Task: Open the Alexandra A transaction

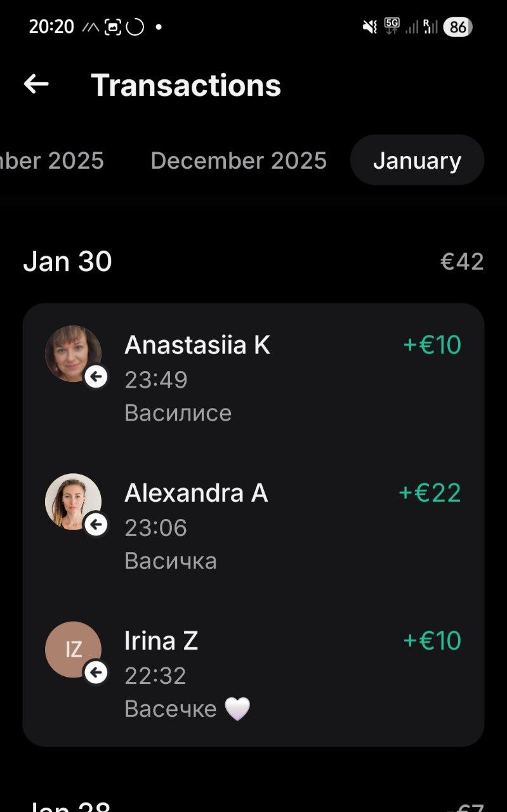Action: point(254,526)
